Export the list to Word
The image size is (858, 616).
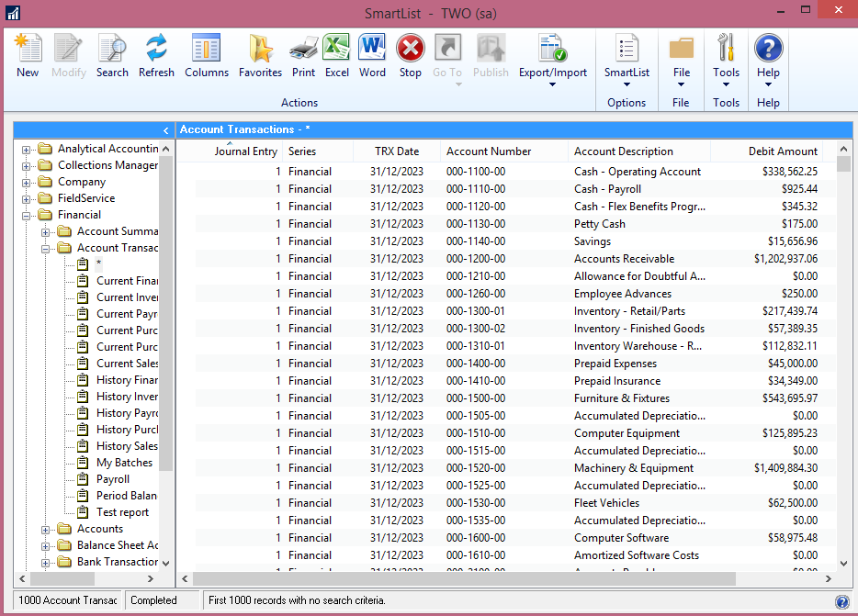372,56
